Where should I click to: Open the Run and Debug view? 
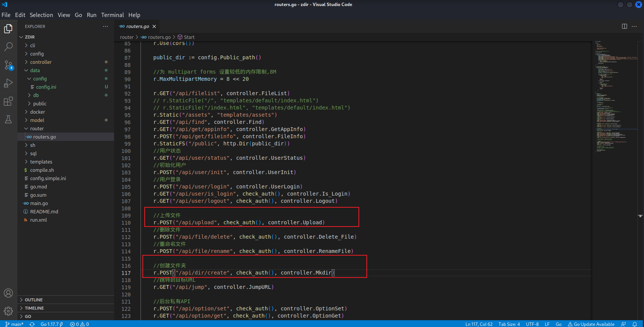click(x=8, y=83)
